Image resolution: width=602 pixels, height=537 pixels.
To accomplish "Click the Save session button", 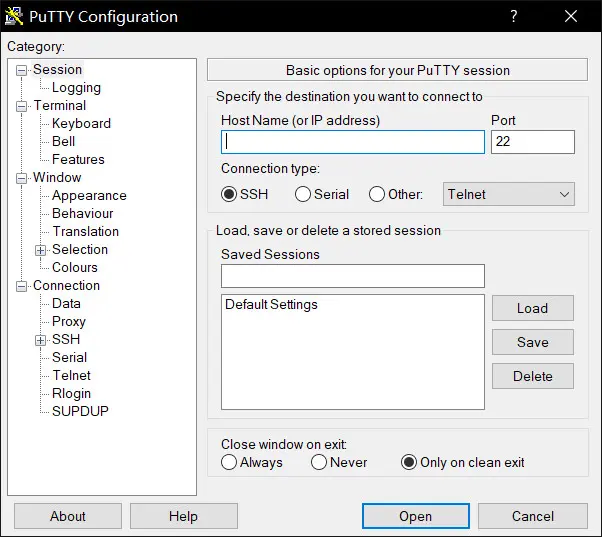I will [533, 342].
